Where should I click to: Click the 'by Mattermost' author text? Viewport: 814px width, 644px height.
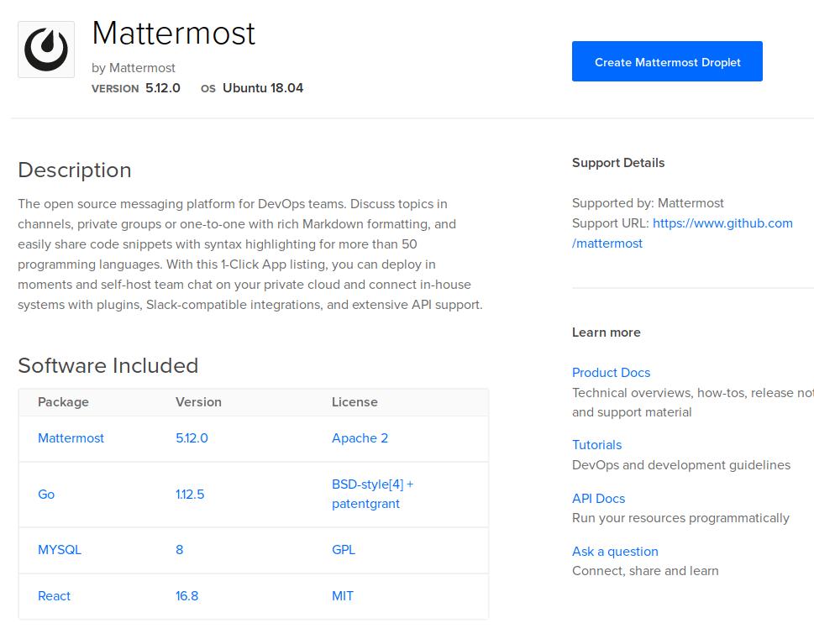point(134,68)
